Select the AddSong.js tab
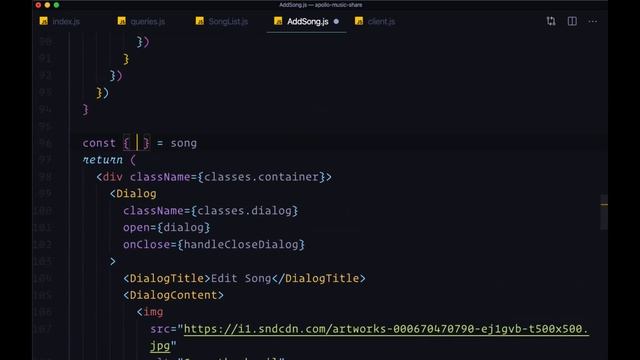 [x=307, y=21]
